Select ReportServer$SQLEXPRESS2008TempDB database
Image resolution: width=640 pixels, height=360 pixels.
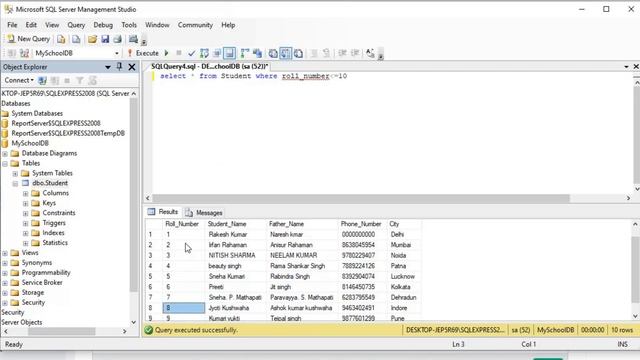(x=68, y=133)
